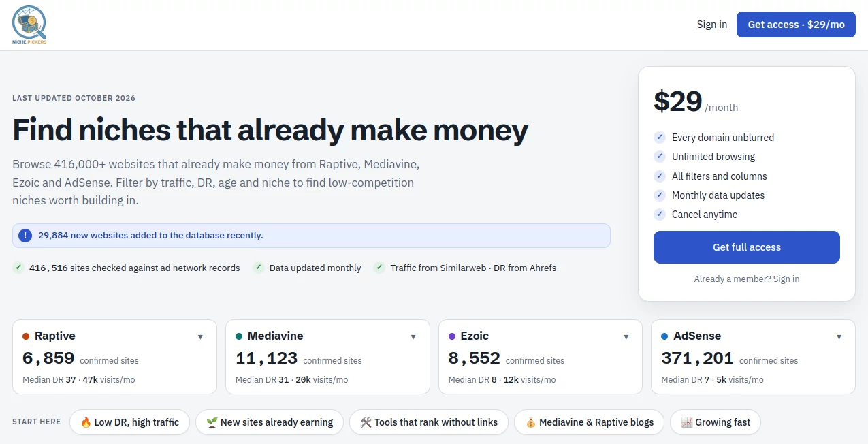Click checkmark beside Cancel anytime
868x444 pixels.
click(659, 214)
